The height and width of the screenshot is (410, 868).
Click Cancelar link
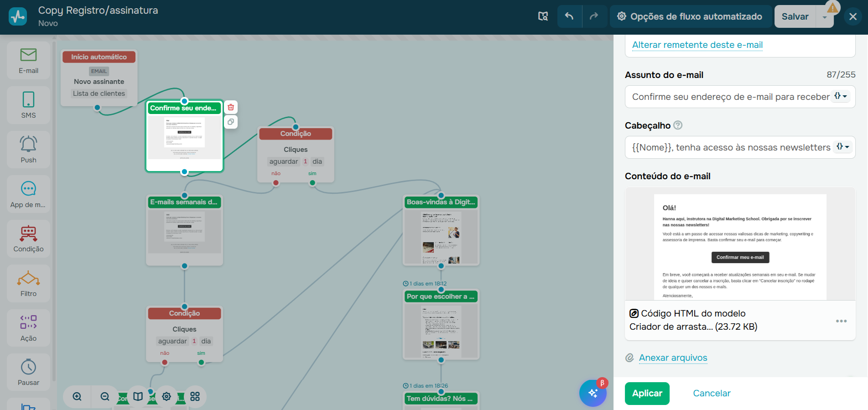coord(712,394)
